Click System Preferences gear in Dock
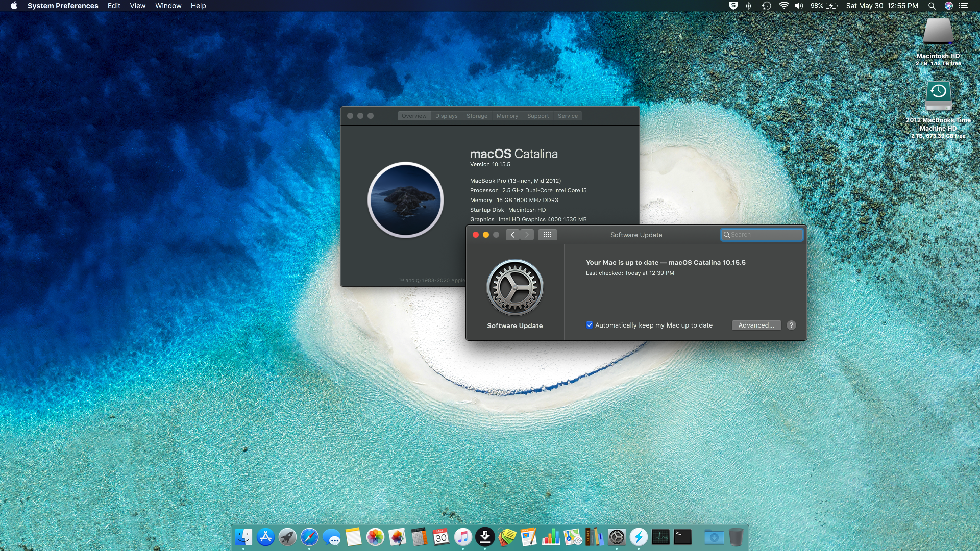980x551 pixels. tap(617, 537)
